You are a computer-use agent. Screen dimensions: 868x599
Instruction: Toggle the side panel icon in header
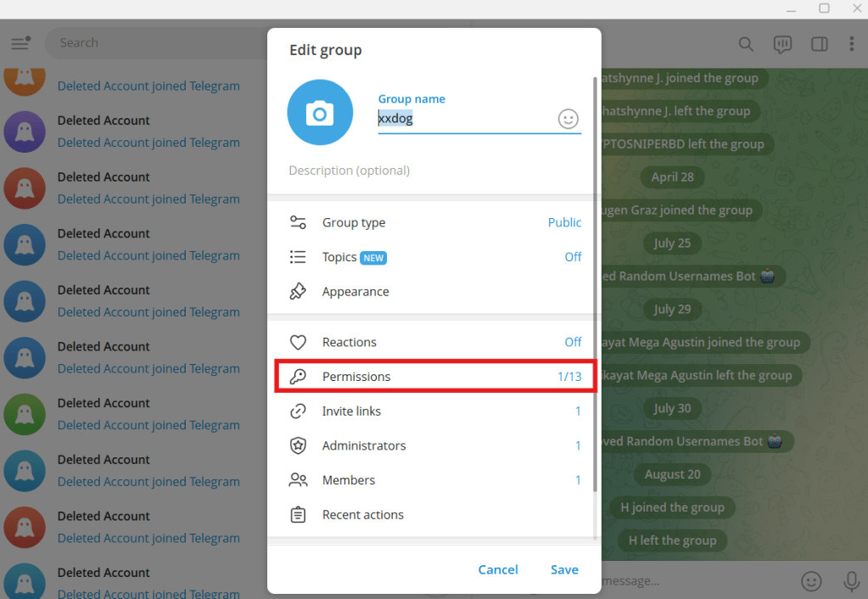[x=819, y=44]
